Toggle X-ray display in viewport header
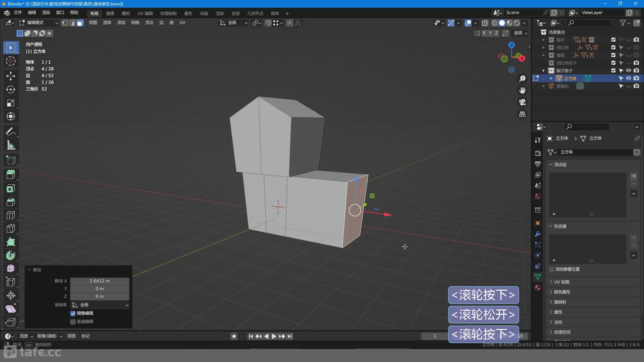 [x=485, y=23]
